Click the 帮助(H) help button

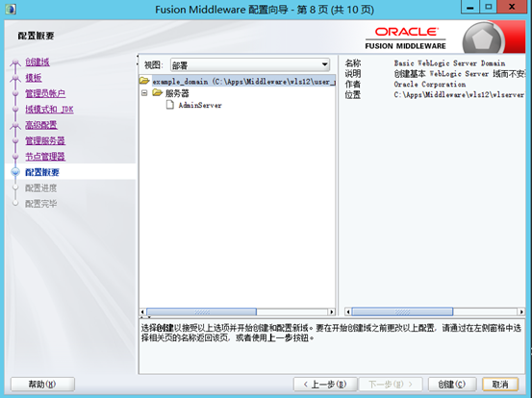42,385
